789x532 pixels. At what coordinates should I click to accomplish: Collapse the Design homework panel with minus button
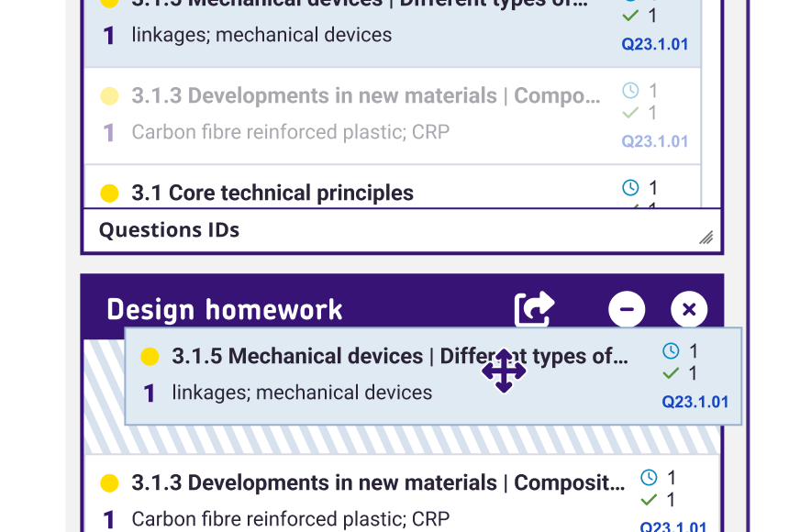point(627,309)
